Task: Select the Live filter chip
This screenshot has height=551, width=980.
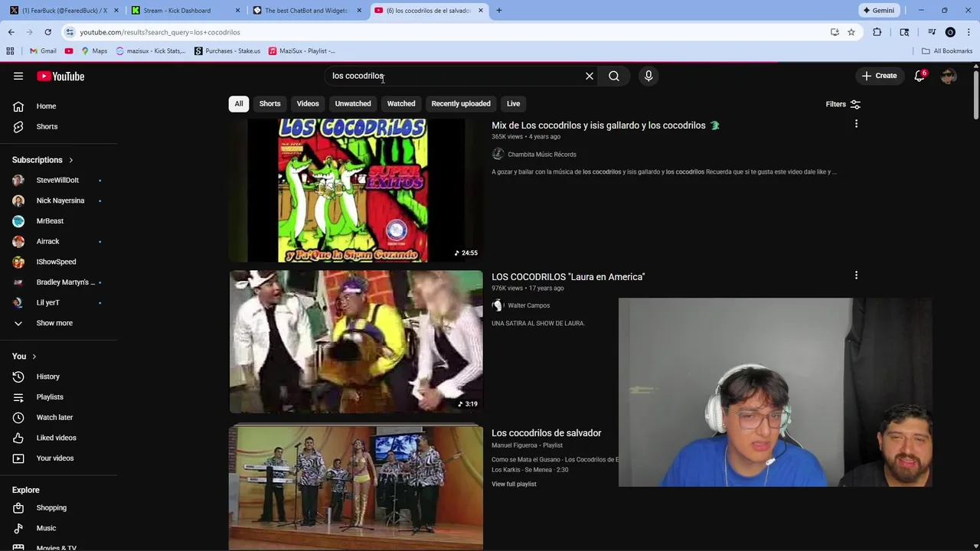Action: point(513,104)
